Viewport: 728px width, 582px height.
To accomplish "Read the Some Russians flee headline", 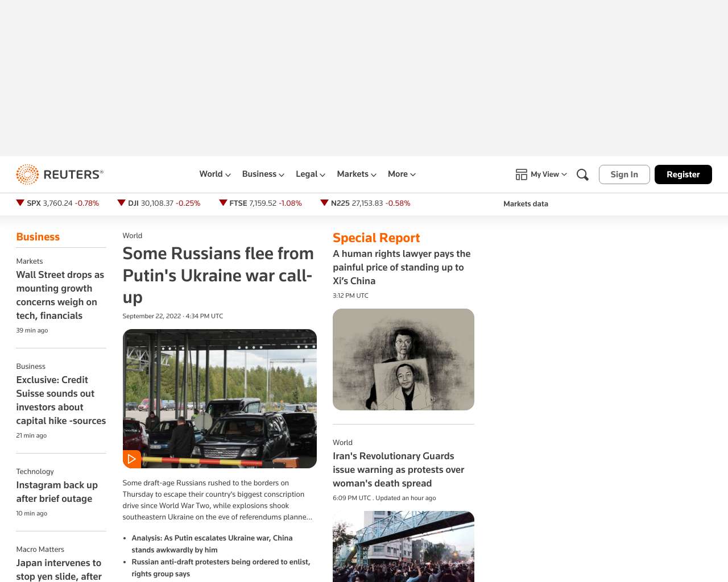I will (218, 275).
